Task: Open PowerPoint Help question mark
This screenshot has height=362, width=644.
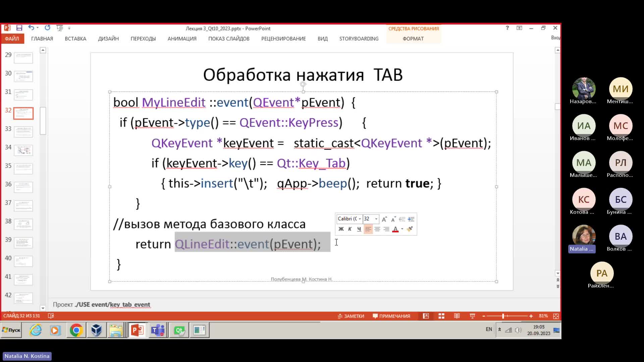Action: coord(507,28)
